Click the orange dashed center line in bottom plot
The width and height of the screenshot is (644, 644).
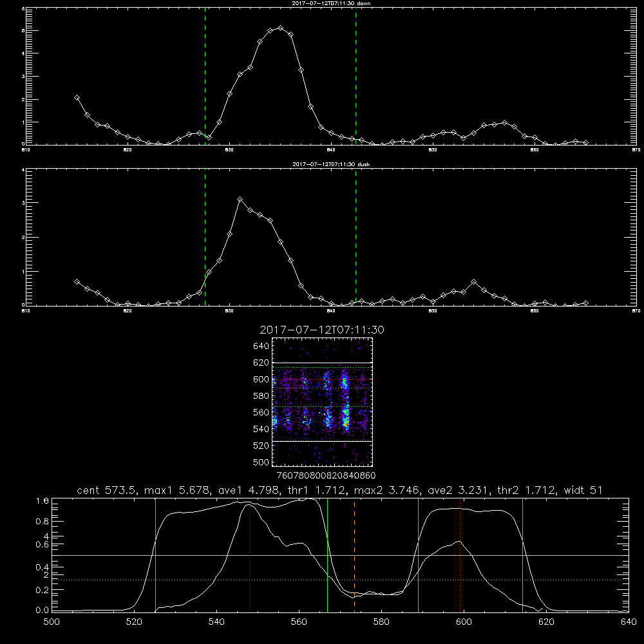point(354,554)
